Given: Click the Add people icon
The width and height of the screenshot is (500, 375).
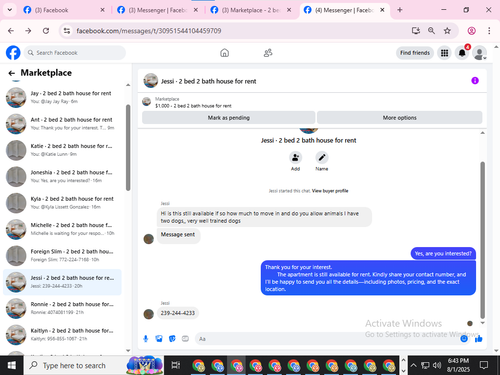Looking at the screenshot, I should (x=295, y=157).
